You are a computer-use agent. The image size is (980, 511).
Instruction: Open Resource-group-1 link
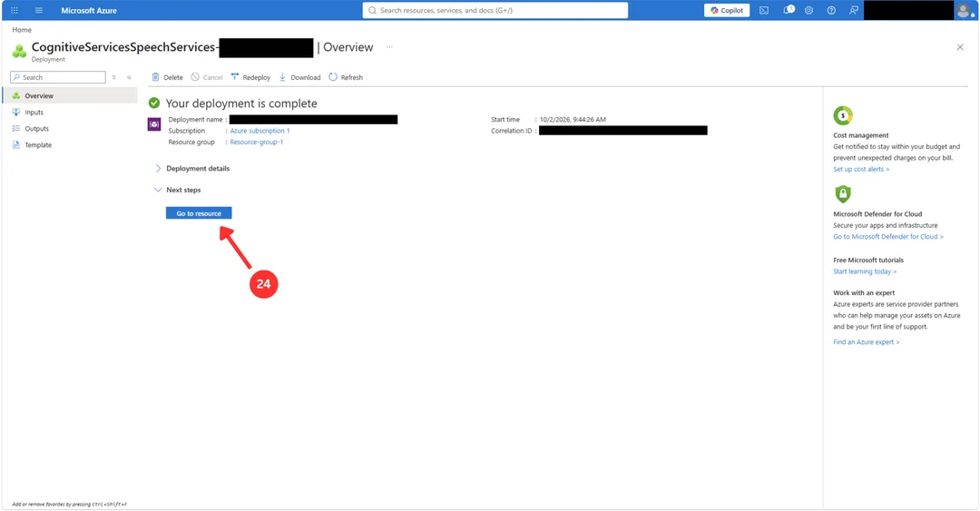coord(256,142)
